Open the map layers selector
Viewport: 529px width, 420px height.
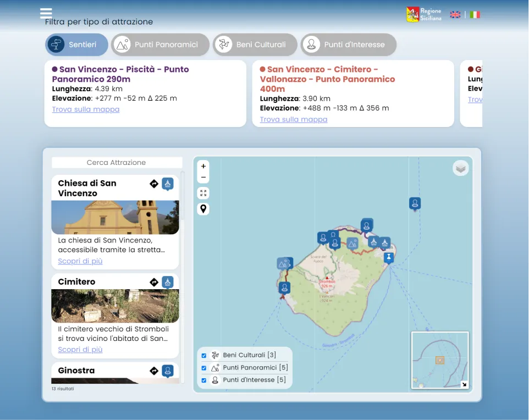click(460, 168)
